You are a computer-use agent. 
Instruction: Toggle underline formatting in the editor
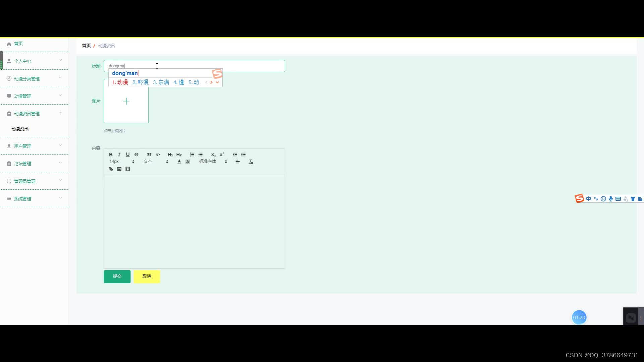128,155
